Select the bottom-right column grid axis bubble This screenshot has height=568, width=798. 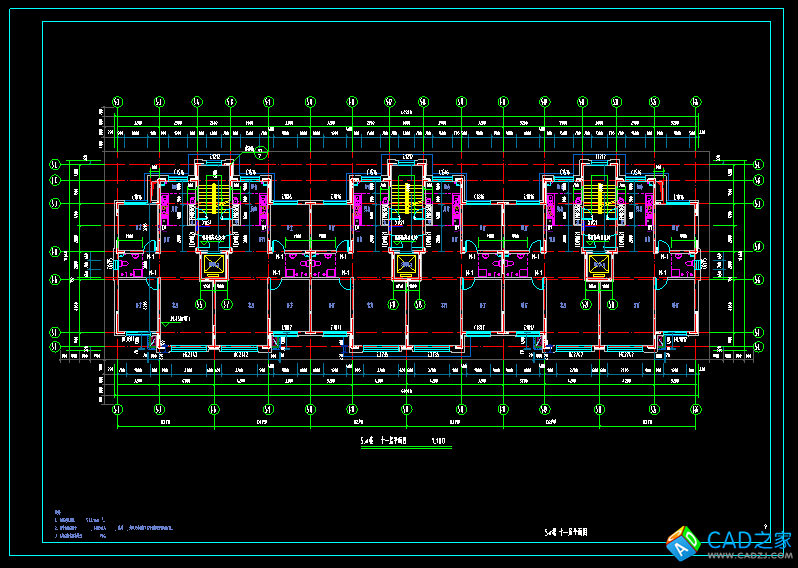[x=697, y=410]
